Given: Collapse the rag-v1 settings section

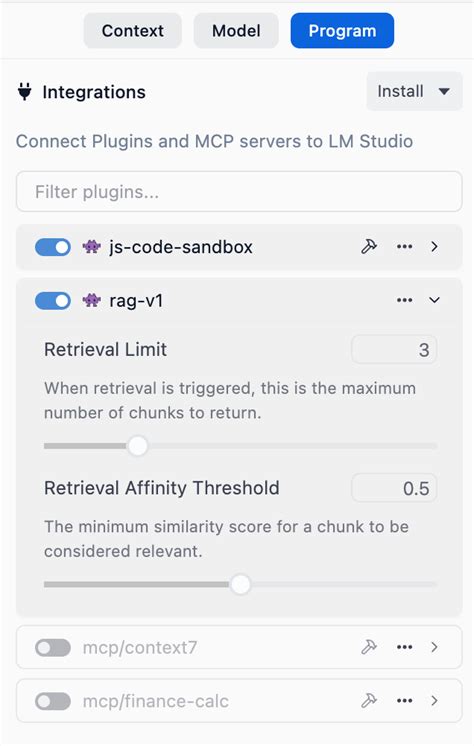Looking at the screenshot, I should coord(434,300).
